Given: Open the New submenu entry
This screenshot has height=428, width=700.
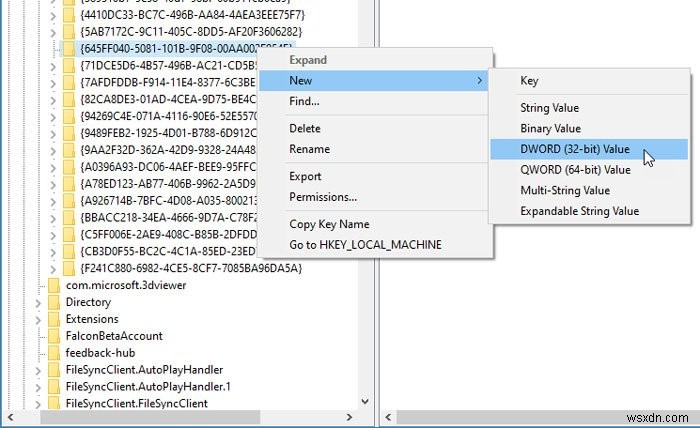Looking at the screenshot, I should [x=374, y=81].
